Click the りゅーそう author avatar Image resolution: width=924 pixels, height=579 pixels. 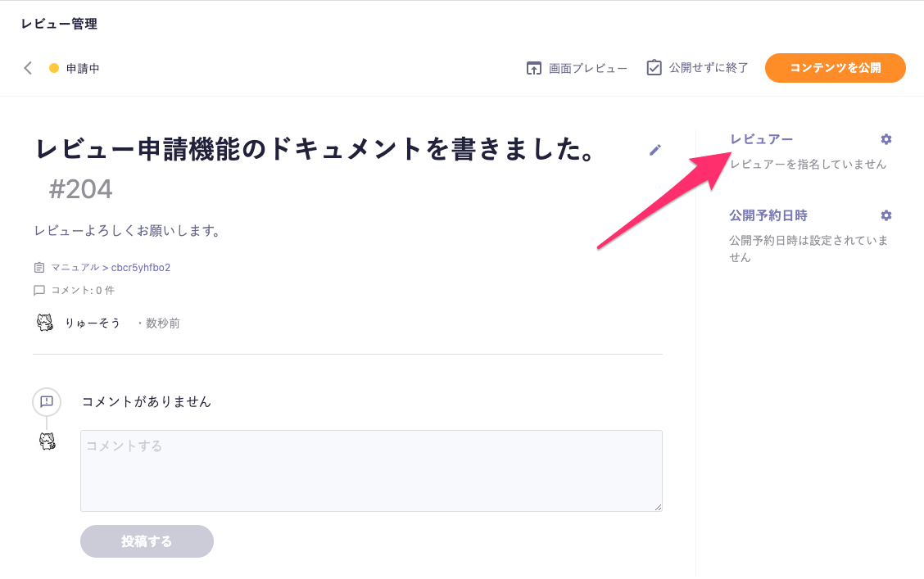click(45, 322)
